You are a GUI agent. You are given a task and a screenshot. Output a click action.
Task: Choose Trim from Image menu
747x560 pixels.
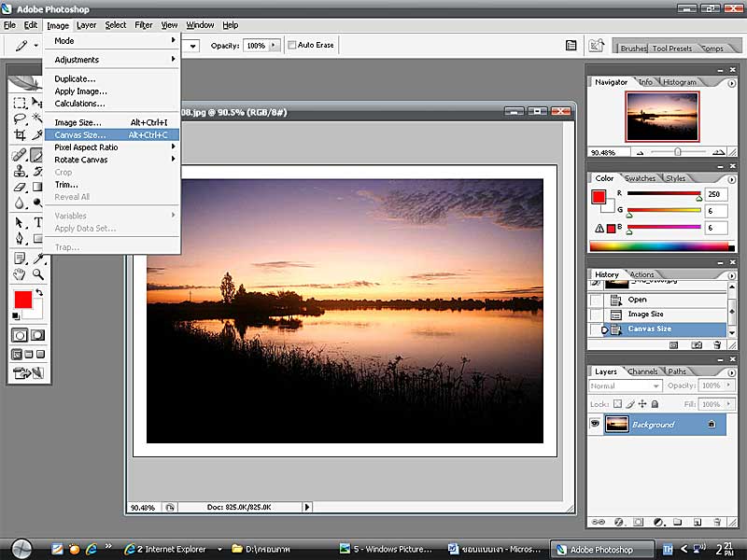112,184
